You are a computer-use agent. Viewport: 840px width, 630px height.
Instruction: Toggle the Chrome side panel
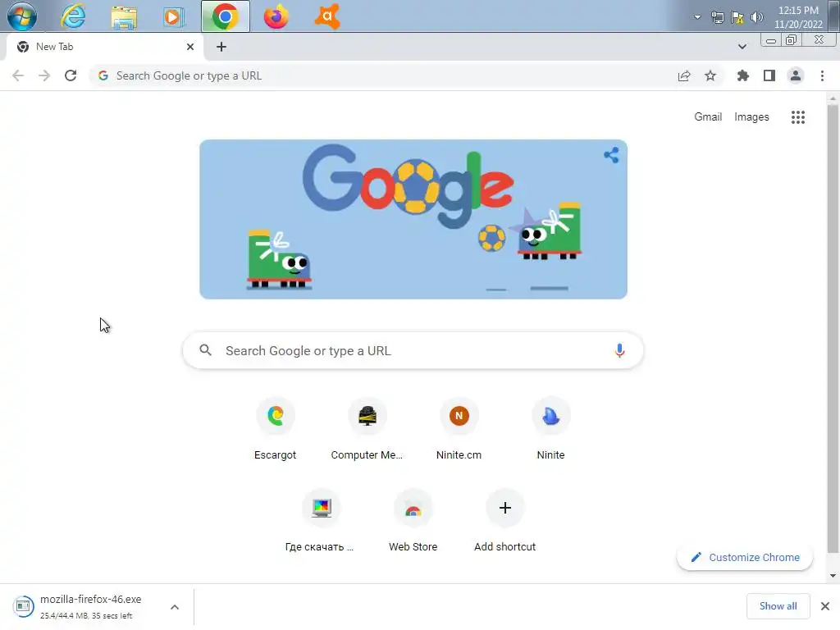(769, 76)
